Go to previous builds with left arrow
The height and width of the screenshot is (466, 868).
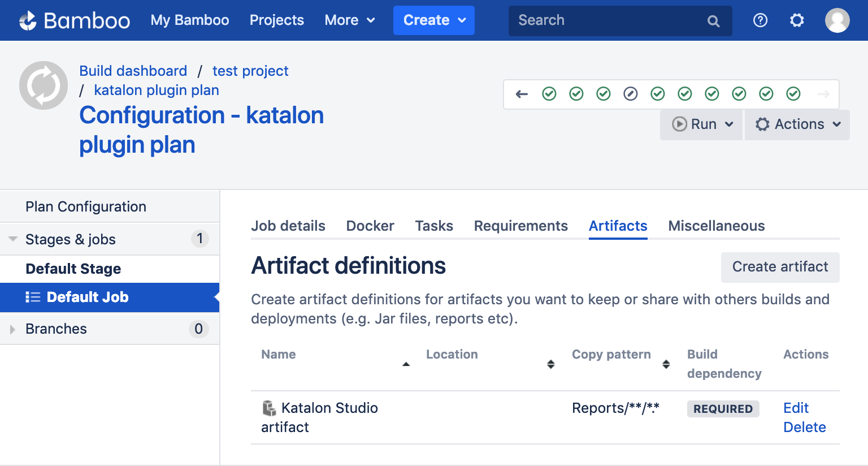(x=522, y=94)
